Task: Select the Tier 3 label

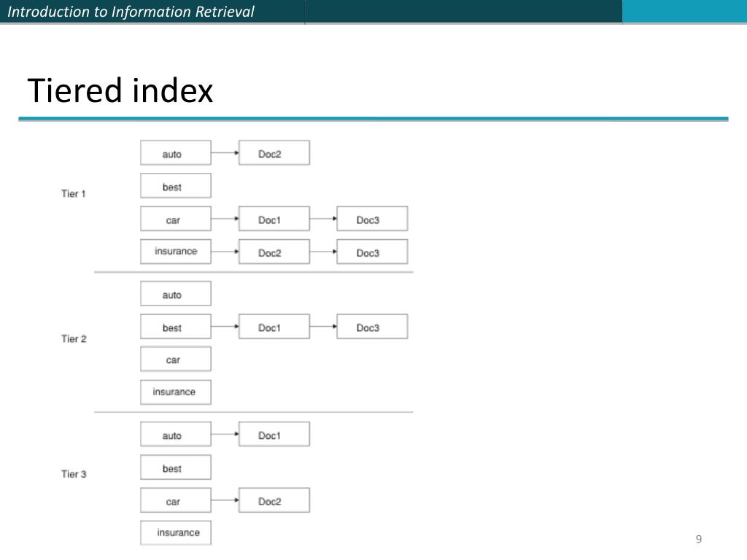Action: tap(74, 474)
